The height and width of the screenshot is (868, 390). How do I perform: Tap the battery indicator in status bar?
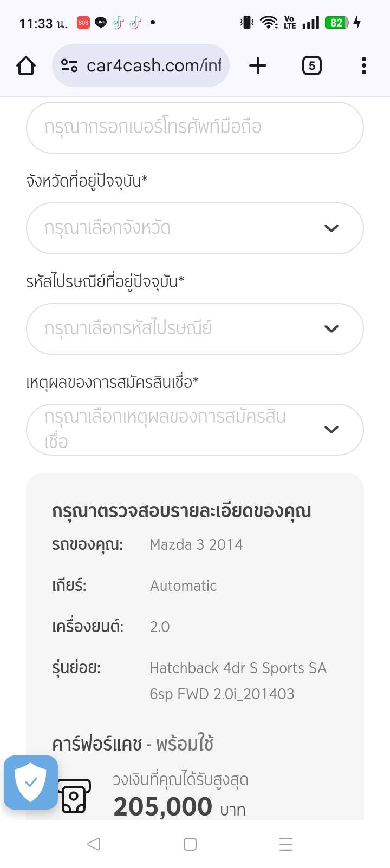click(x=336, y=23)
